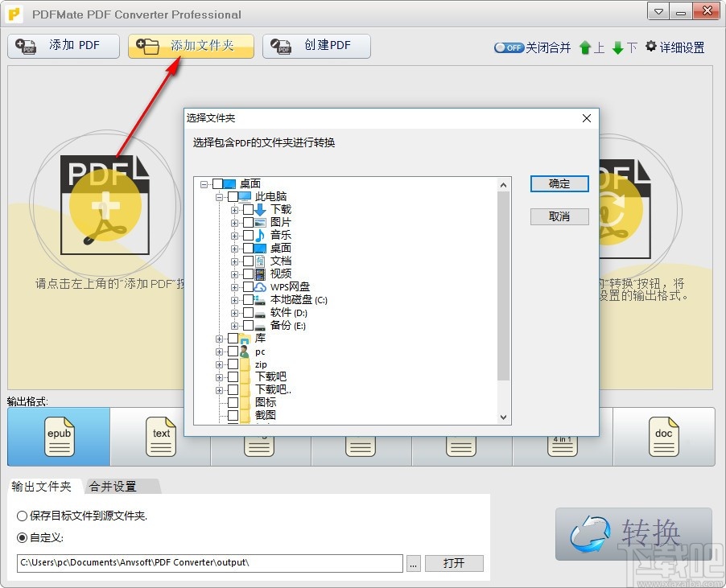The image size is (726, 588).
Task: Select the text output format
Action: pyautogui.click(x=161, y=436)
